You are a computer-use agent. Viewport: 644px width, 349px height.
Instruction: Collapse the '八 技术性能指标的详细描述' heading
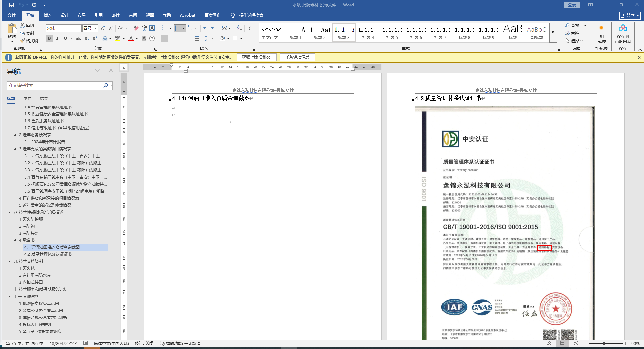(x=9, y=212)
